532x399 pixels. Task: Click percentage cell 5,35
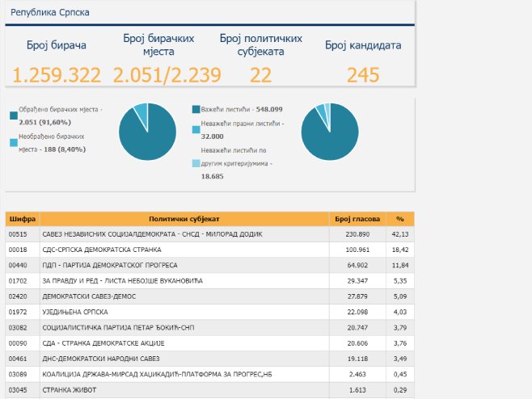(400, 281)
